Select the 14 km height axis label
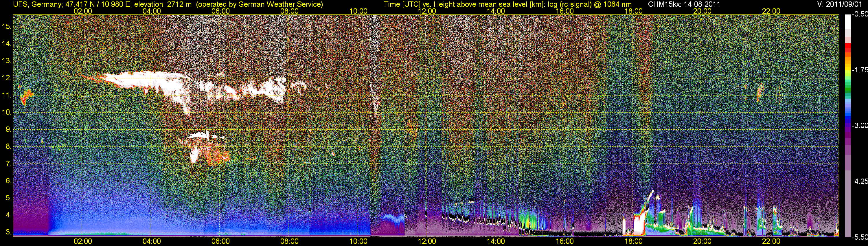 (6, 44)
